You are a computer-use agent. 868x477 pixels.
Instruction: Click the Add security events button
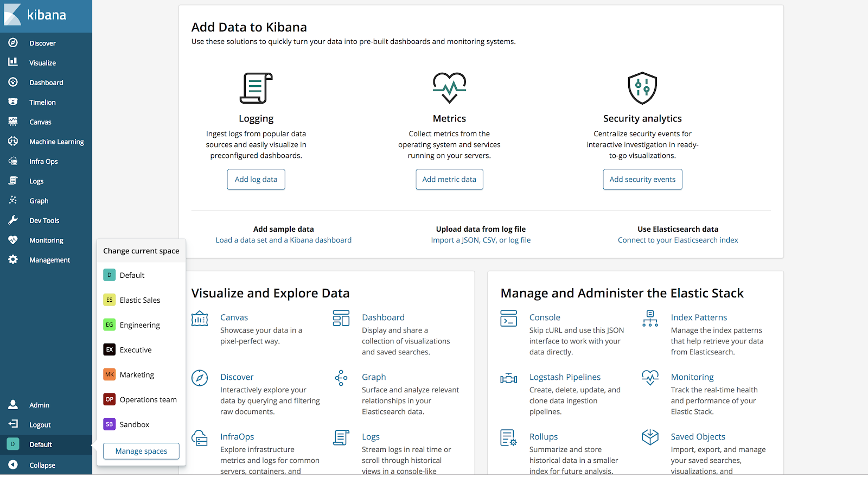(642, 180)
